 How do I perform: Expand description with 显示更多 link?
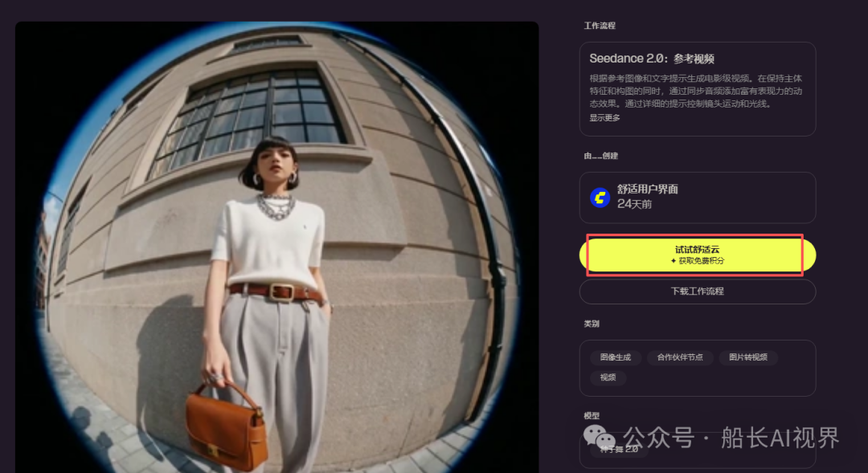coord(604,118)
